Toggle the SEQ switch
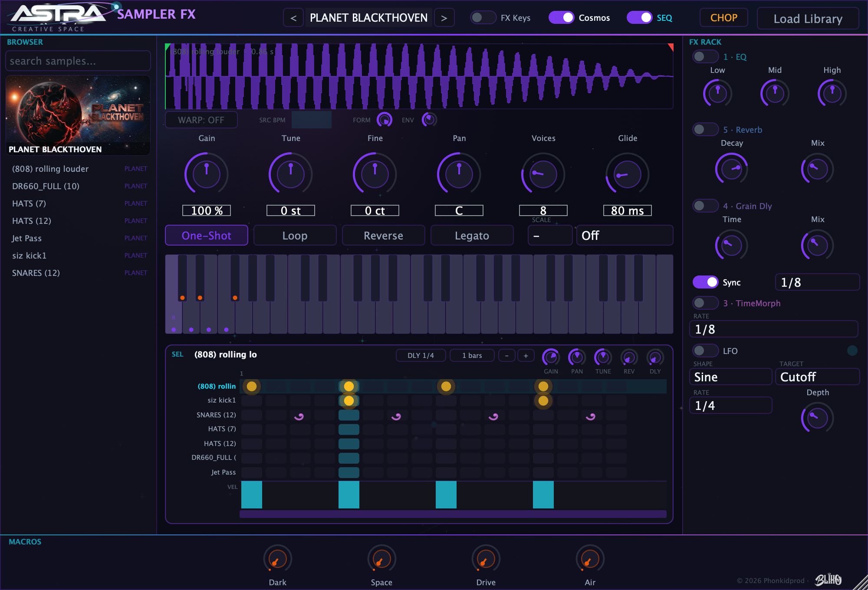Image resolution: width=868 pixels, height=590 pixels. (639, 17)
